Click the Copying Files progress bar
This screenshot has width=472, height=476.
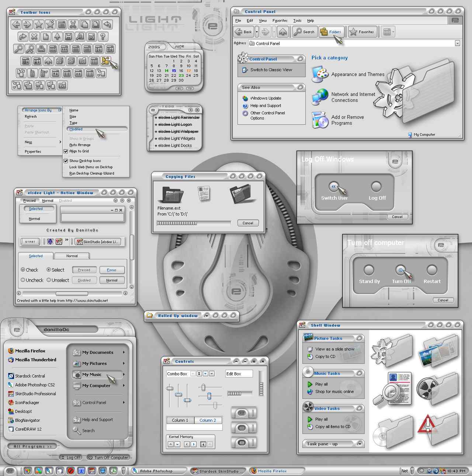[x=194, y=223]
